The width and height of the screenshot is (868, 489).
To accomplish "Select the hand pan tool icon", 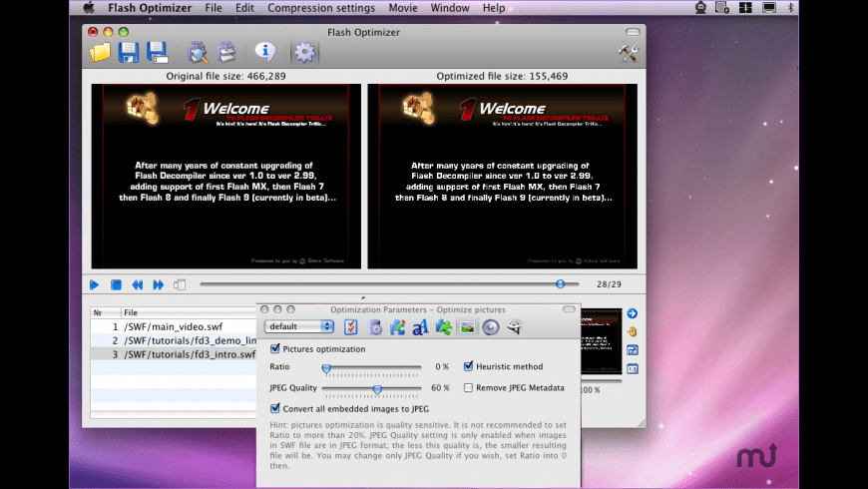I will (x=633, y=331).
